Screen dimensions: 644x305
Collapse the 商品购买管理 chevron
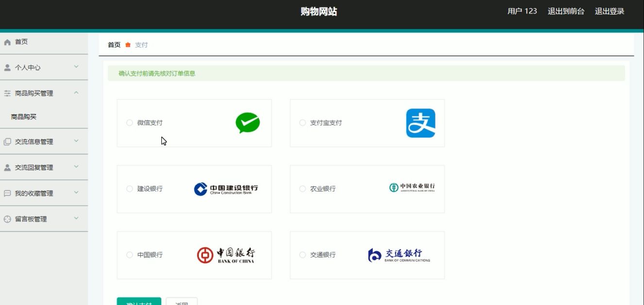point(76,93)
